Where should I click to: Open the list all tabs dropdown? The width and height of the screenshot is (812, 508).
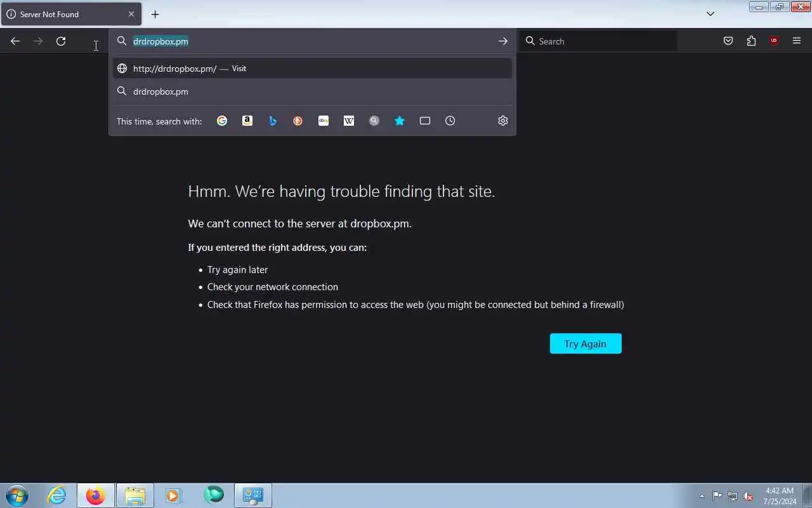pyautogui.click(x=710, y=14)
